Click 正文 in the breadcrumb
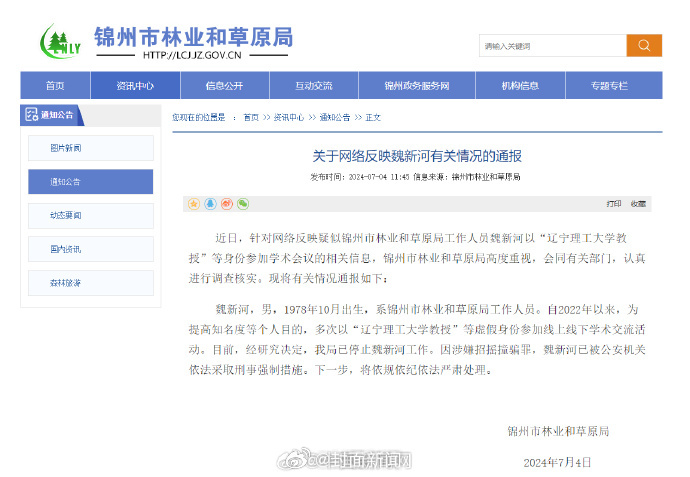This screenshot has height=477, width=690. pyautogui.click(x=373, y=117)
